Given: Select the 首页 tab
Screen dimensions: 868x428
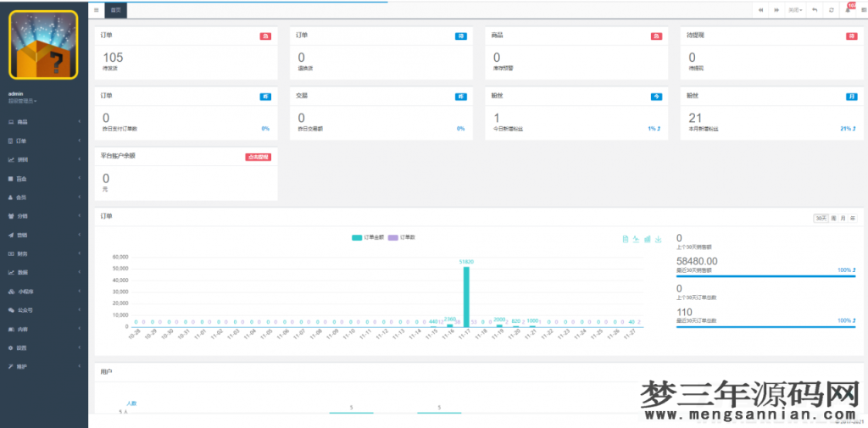Looking at the screenshot, I should [x=115, y=10].
